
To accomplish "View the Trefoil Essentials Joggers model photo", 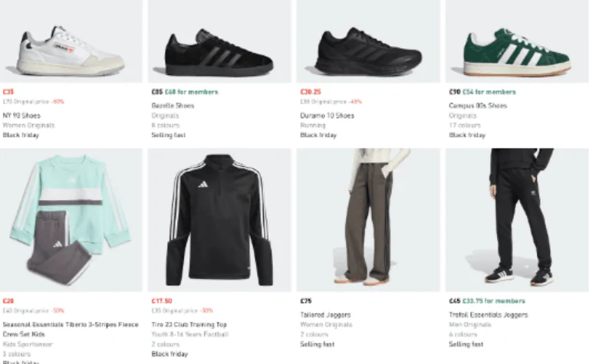I will pos(516,220).
